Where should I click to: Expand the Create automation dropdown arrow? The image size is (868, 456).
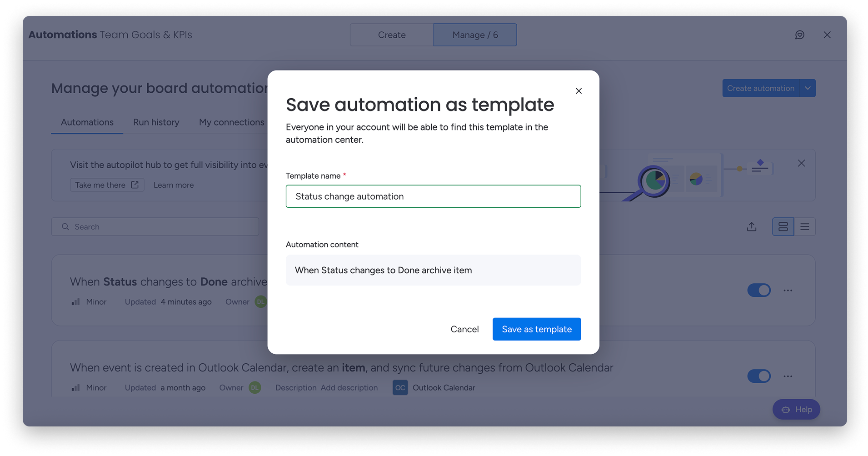[x=808, y=88]
